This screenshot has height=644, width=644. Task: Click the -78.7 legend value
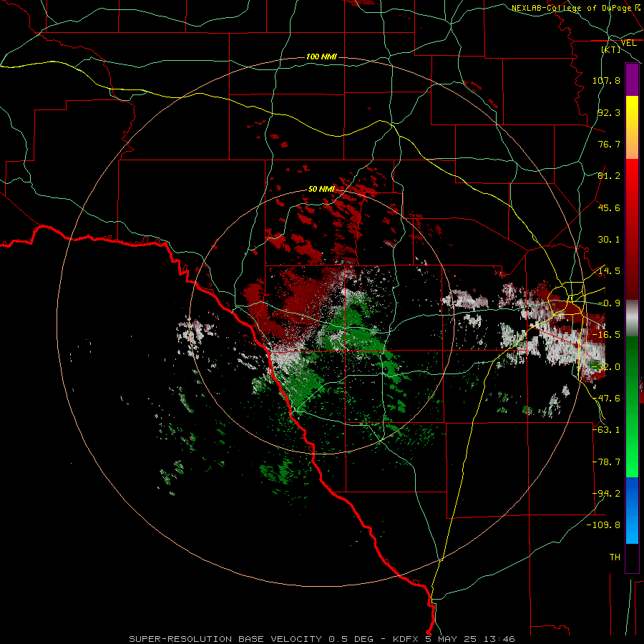pyautogui.click(x=606, y=462)
